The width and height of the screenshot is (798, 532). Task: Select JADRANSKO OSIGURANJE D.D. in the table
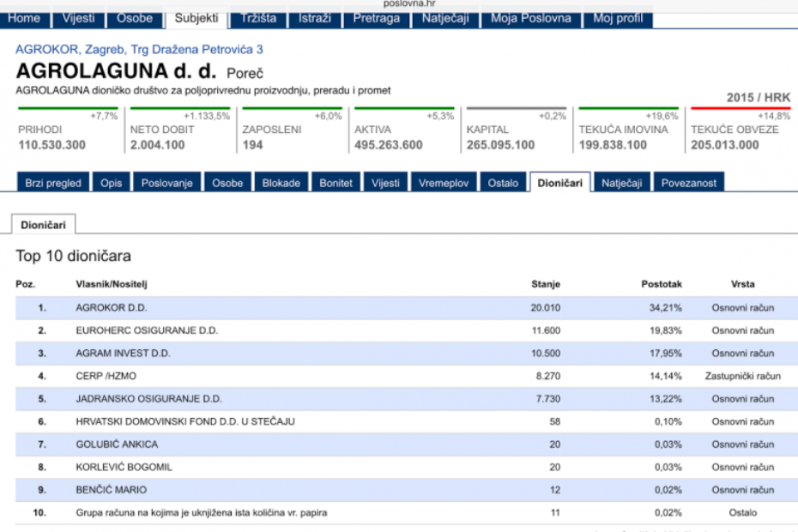click(148, 399)
